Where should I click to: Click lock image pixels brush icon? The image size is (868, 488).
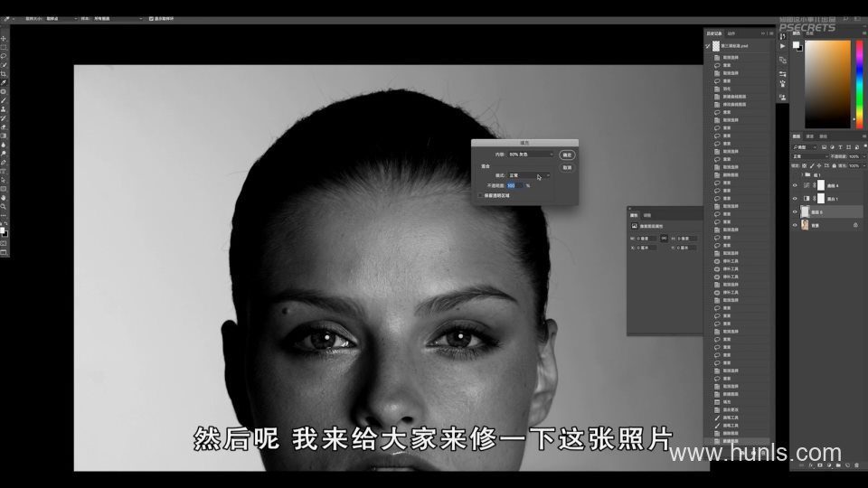(812, 165)
